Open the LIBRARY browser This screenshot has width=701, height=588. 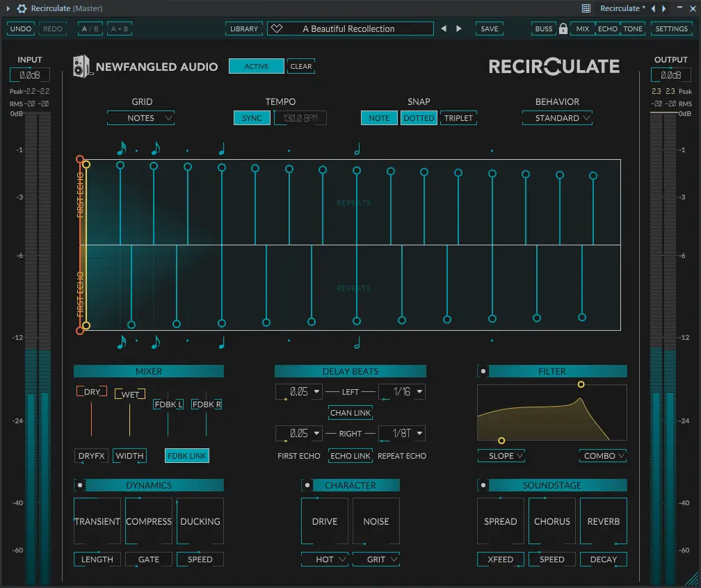pos(244,28)
